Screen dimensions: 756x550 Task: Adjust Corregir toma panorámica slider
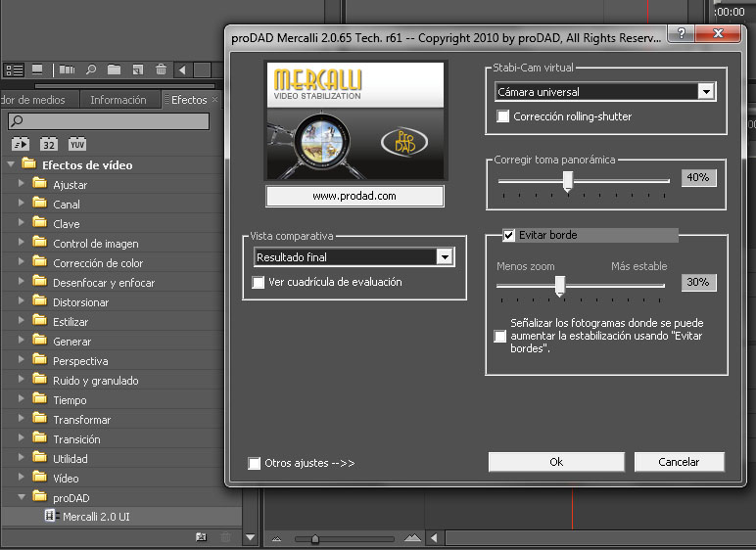point(568,181)
